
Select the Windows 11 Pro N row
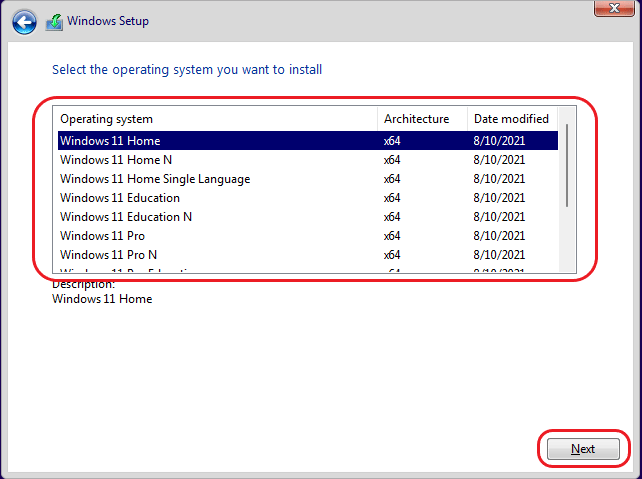coord(308,255)
